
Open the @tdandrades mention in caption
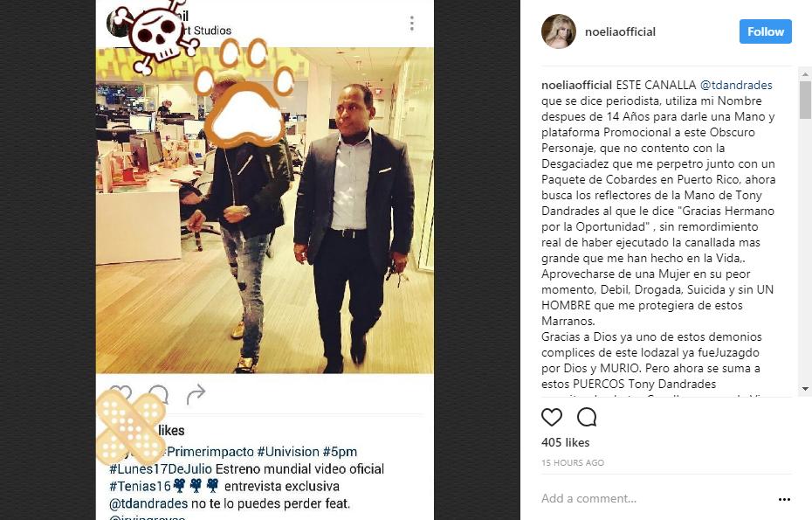[736, 85]
